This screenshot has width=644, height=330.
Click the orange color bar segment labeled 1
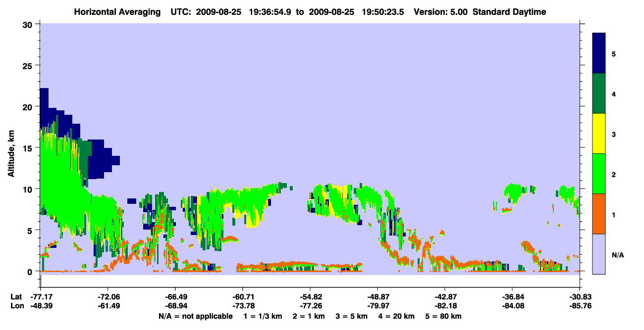tap(599, 214)
